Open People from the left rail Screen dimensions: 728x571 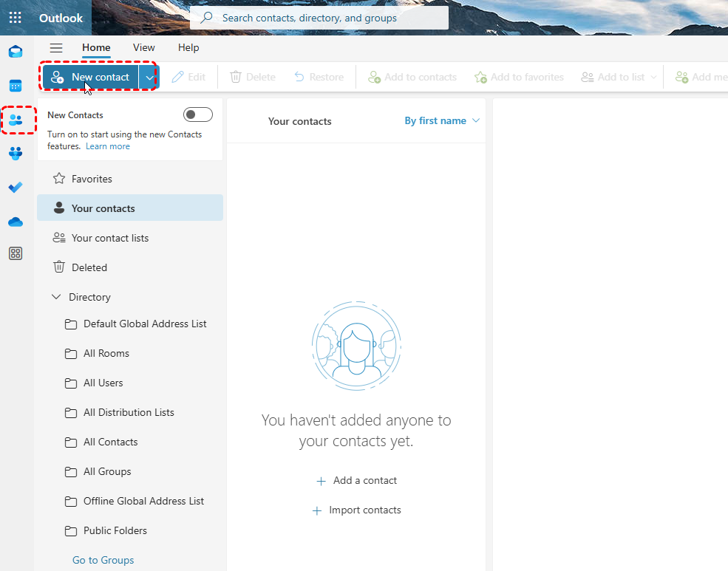pos(16,120)
